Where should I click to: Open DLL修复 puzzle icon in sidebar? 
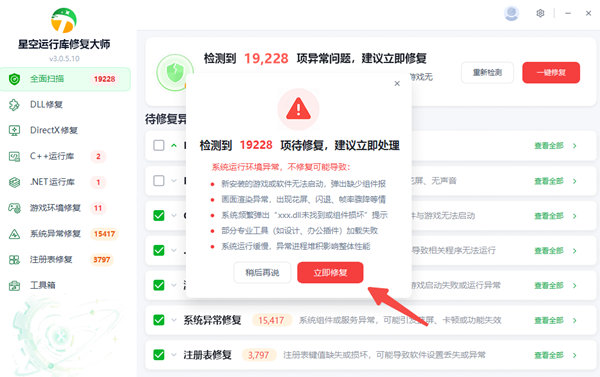(x=14, y=105)
